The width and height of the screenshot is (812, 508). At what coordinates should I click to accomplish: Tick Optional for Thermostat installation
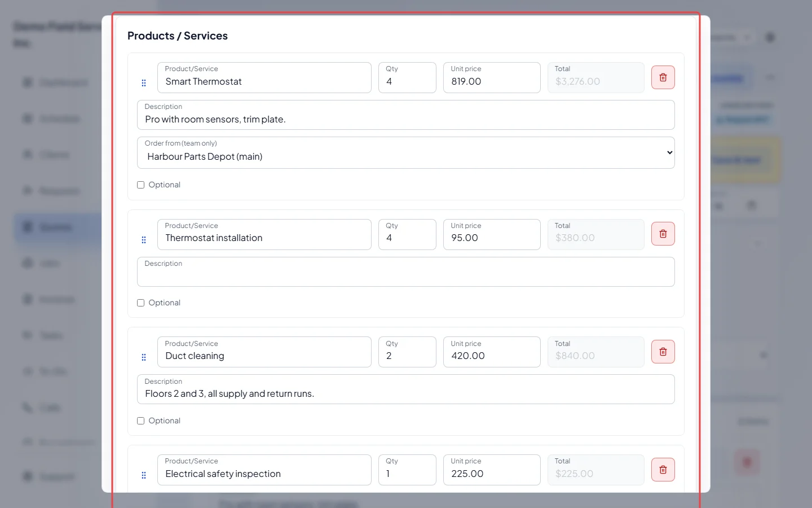point(141,303)
